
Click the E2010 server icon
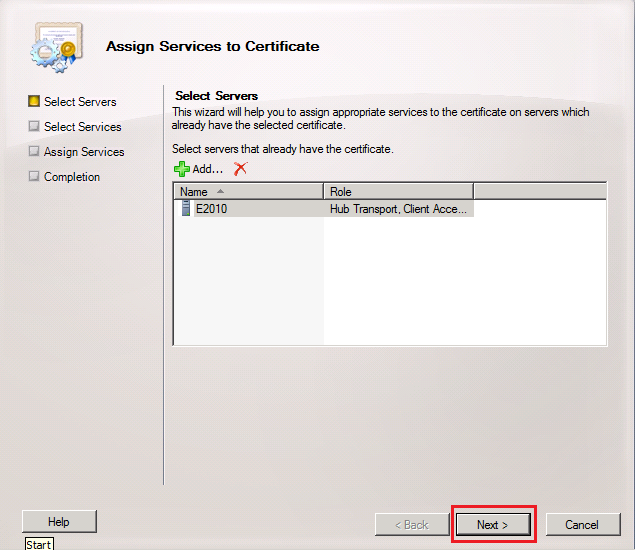(185, 209)
